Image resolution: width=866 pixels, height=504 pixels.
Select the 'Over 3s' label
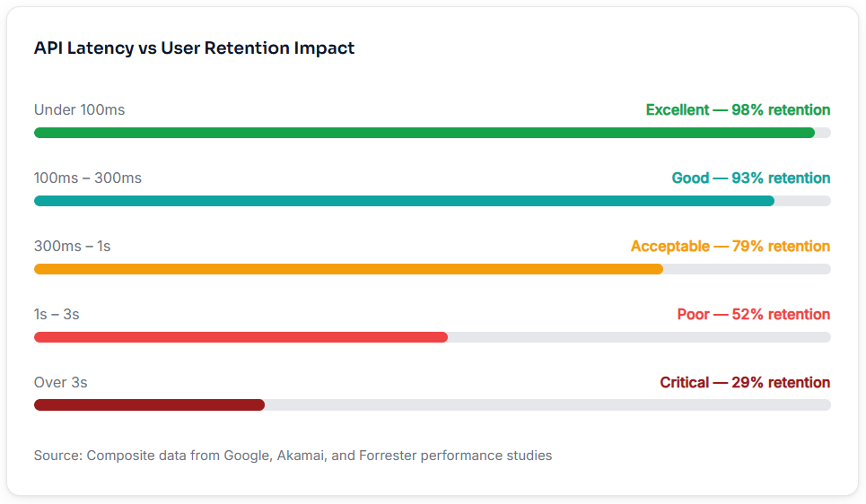pos(61,382)
